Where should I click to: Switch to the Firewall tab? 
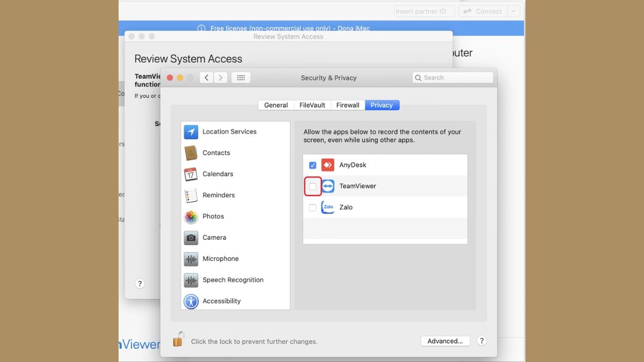pyautogui.click(x=348, y=105)
